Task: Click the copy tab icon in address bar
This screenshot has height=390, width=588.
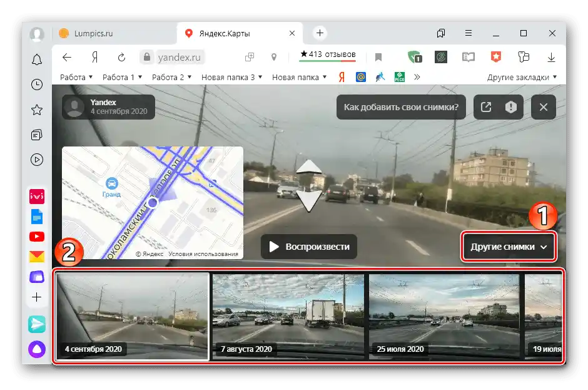Action: tap(250, 57)
